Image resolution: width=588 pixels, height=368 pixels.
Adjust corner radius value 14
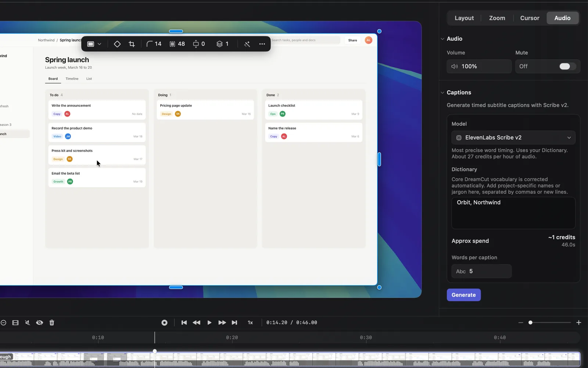pos(154,44)
